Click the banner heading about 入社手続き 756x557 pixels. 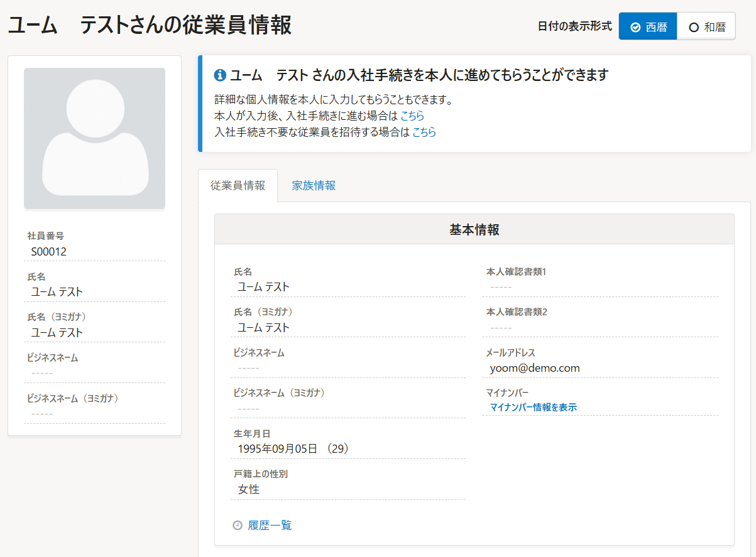tap(419, 75)
